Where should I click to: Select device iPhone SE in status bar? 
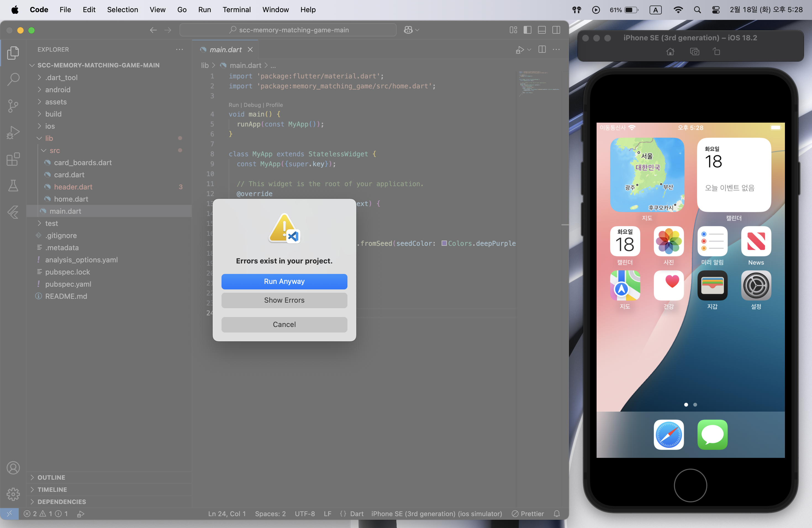436,514
